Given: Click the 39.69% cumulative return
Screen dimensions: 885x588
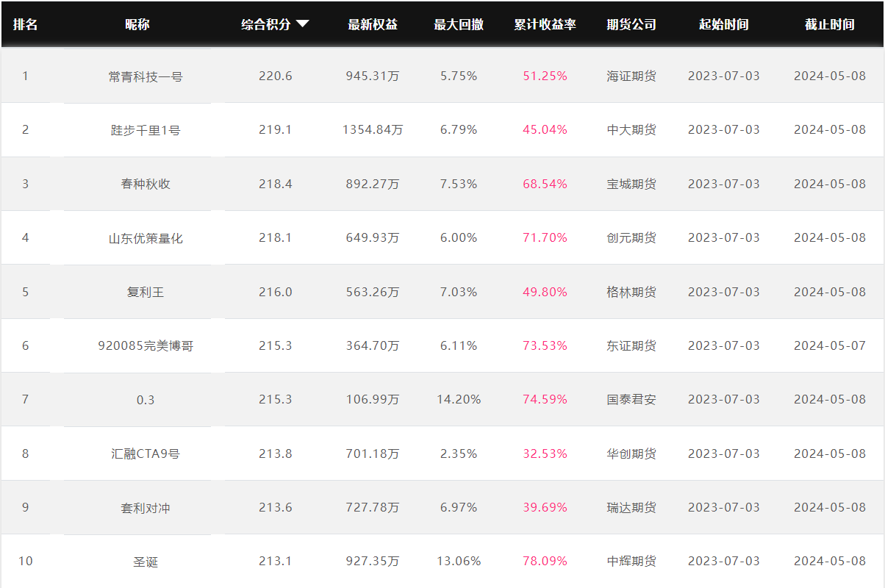Looking at the screenshot, I should tap(545, 507).
